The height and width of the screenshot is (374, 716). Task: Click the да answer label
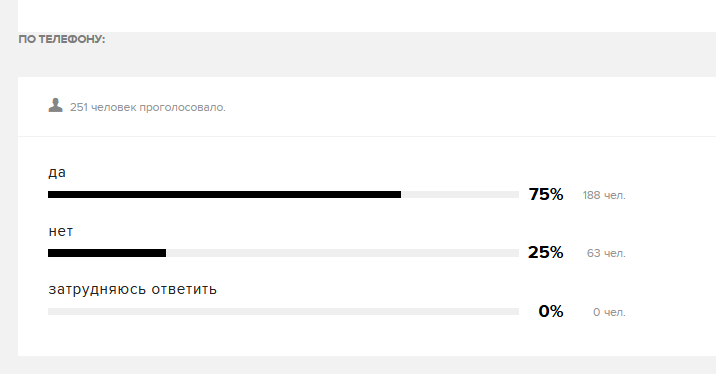coord(57,173)
